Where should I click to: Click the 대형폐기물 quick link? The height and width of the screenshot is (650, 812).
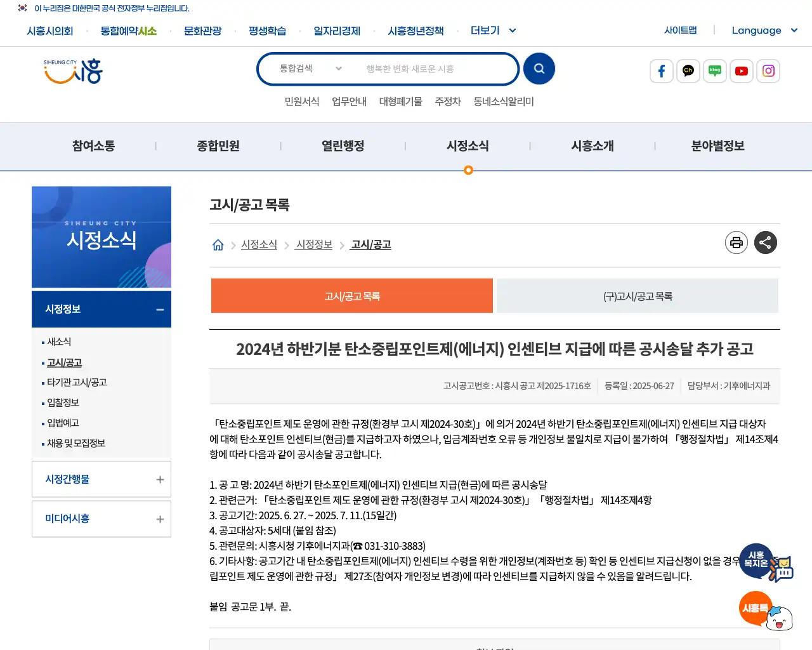click(x=401, y=102)
